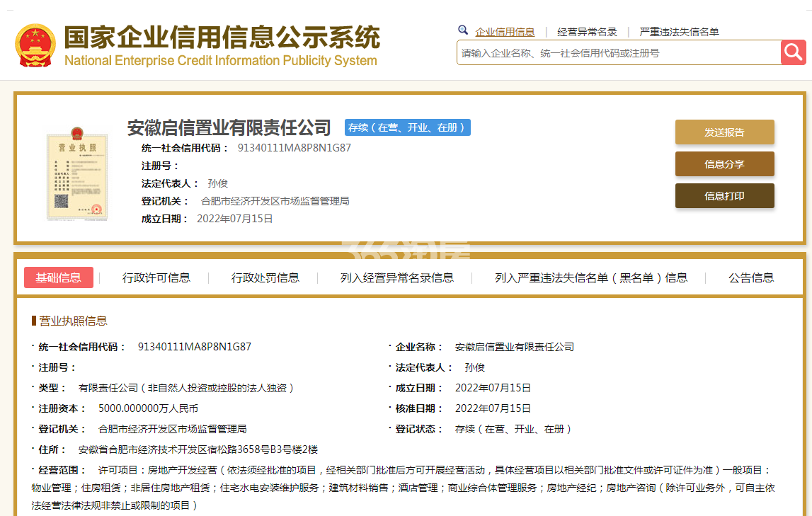
Task: Click credit code 91340111MA8P8N1G87 in header card
Action: point(294,148)
